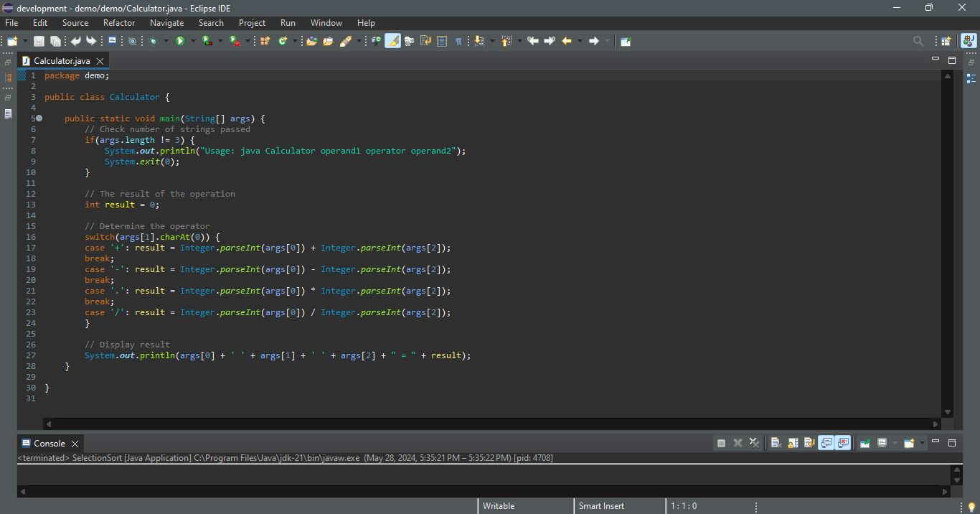This screenshot has height=514, width=980.
Task: Open the New file dropdown arrow
Action: coord(25,41)
